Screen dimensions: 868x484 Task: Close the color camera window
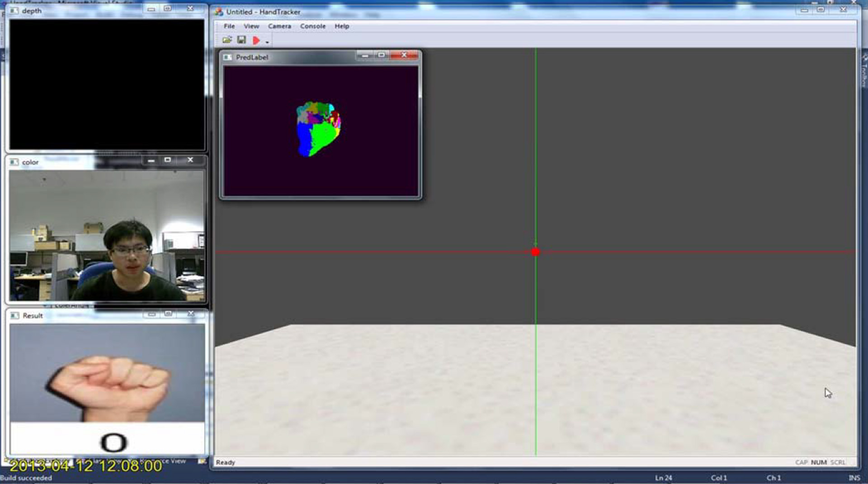[190, 160]
